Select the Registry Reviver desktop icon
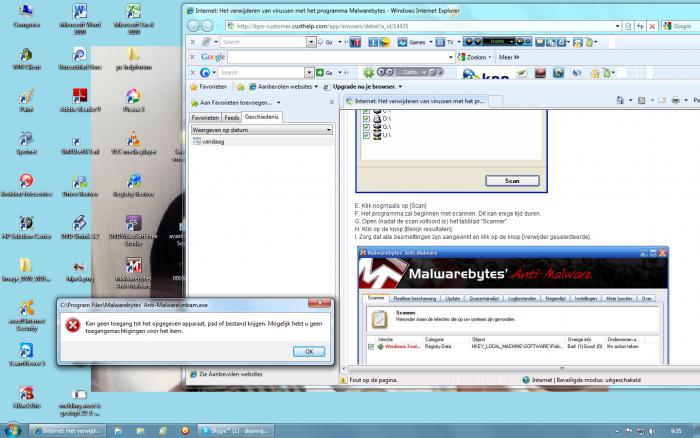Screen dimensions: 700x438 [133, 185]
